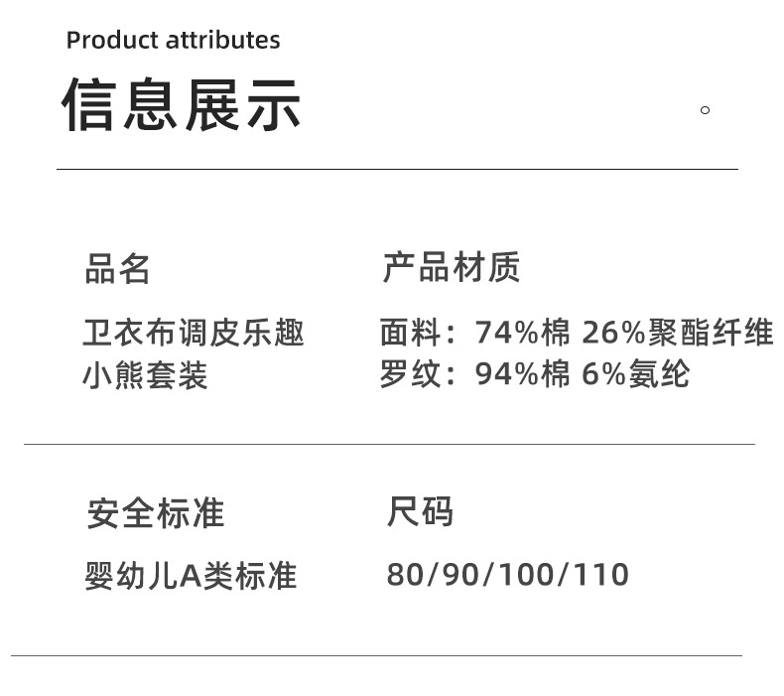Pick size 110 from the sizes
Screen dimensions: 784x696
point(600,575)
